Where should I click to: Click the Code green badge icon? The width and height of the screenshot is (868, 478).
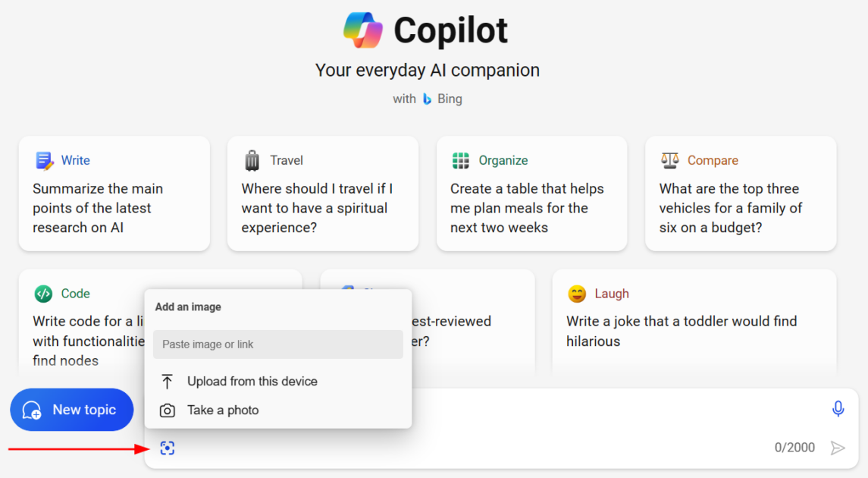click(x=43, y=294)
